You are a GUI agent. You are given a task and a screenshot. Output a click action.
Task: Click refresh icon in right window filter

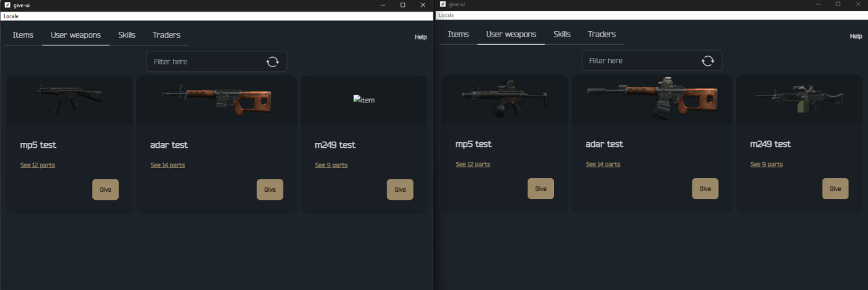pyautogui.click(x=708, y=61)
